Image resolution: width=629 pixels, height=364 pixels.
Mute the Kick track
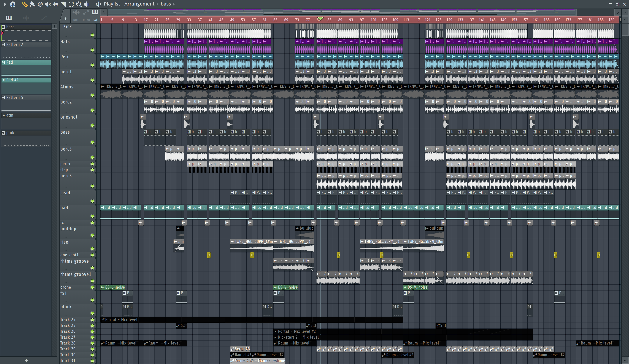92,35
